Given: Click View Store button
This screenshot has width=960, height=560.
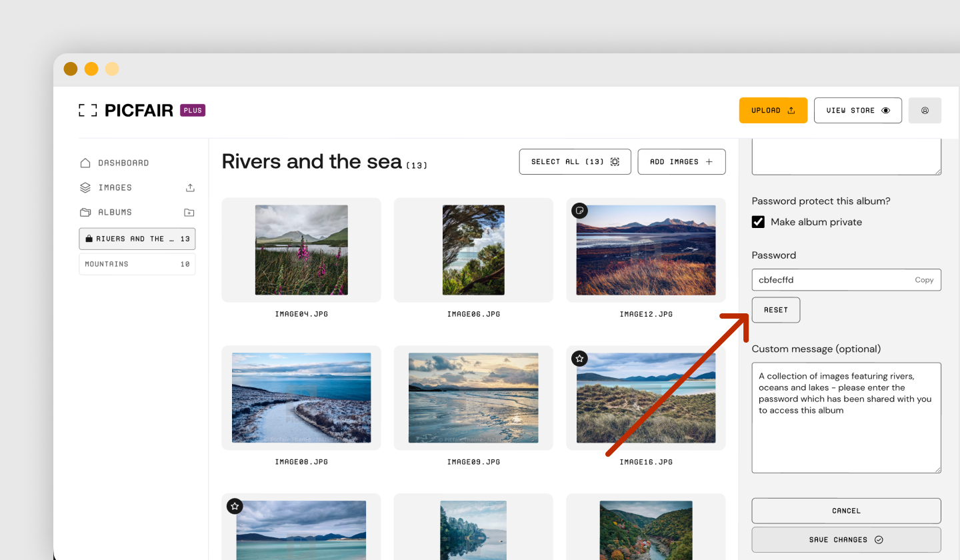Looking at the screenshot, I should pyautogui.click(x=858, y=111).
